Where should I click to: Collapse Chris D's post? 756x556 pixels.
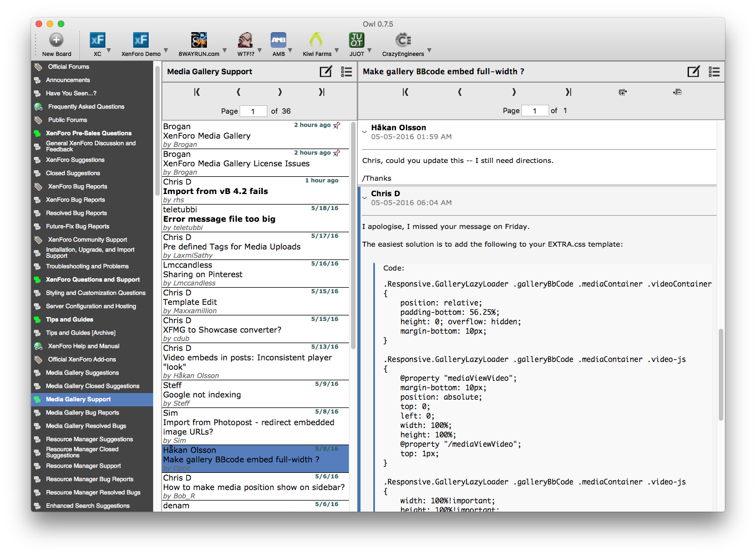(364, 198)
